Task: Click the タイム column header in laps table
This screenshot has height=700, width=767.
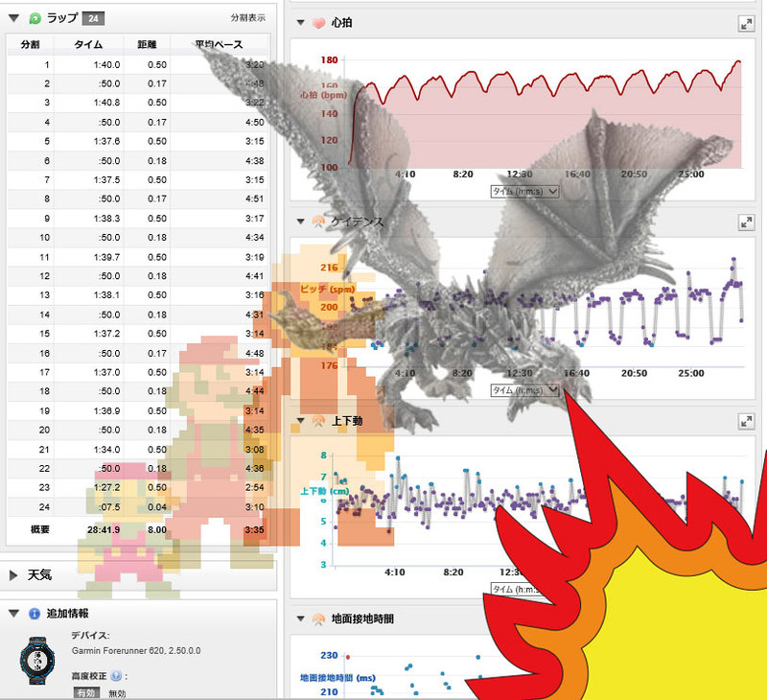Action: (x=95, y=44)
